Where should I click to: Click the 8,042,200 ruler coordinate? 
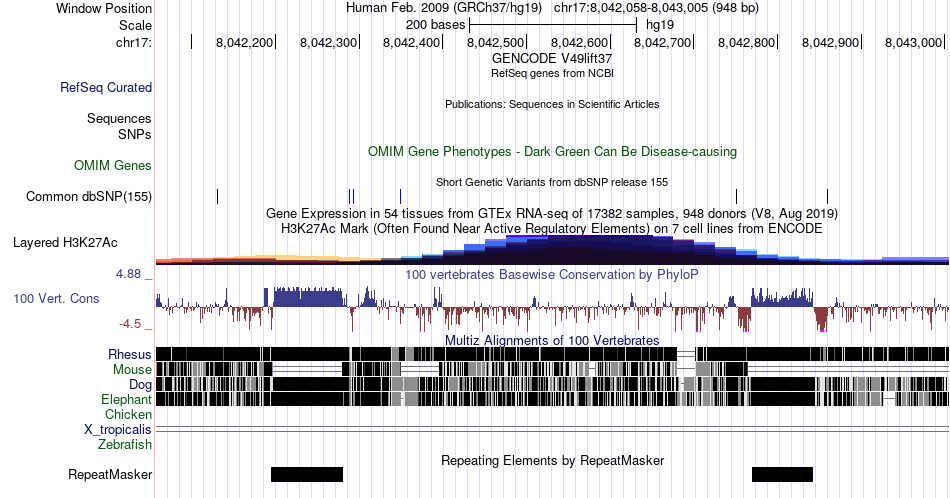(244, 42)
